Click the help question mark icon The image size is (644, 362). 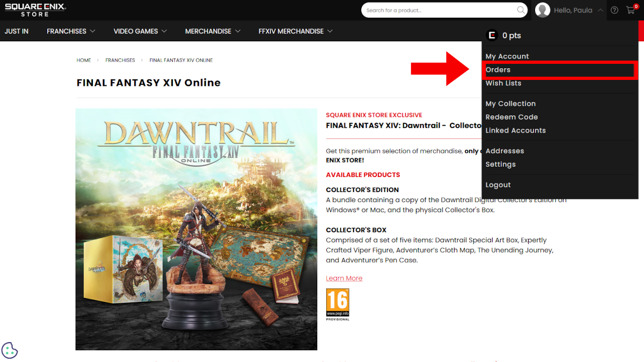pos(614,10)
